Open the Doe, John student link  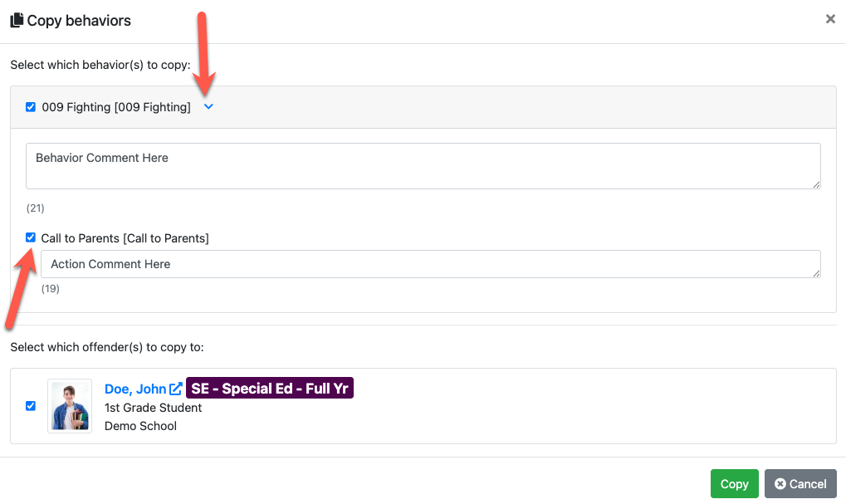135,389
